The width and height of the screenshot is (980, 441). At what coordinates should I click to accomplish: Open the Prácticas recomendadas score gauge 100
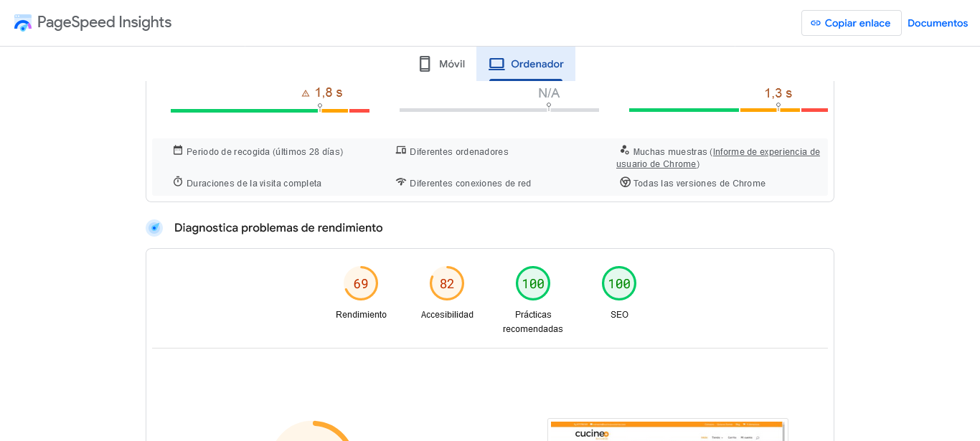point(533,283)
